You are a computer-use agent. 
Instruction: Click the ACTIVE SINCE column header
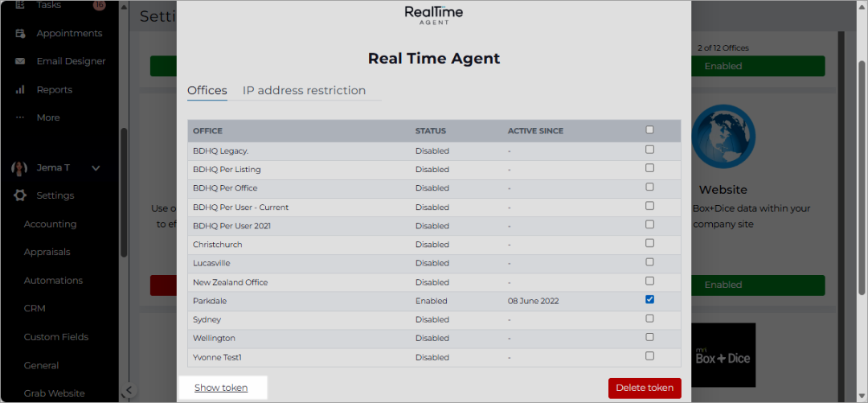pos(535,131)
